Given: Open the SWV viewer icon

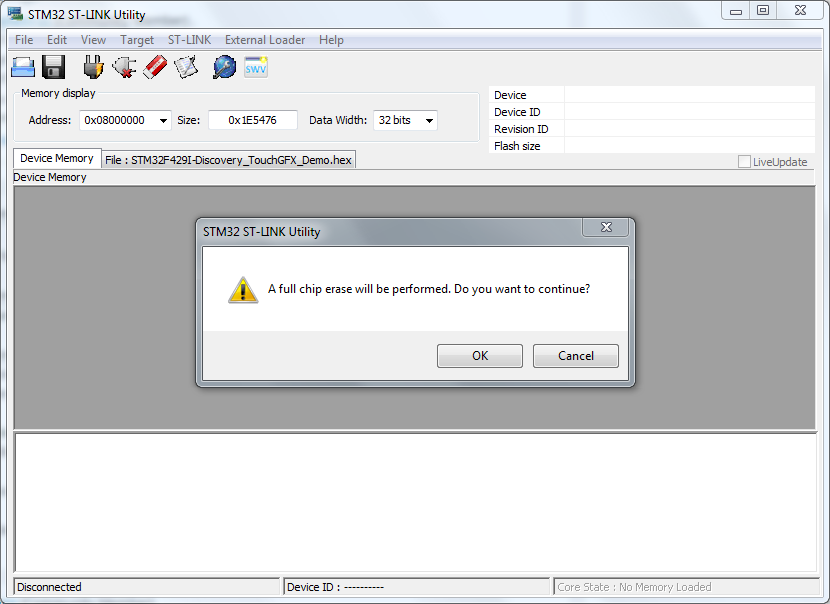Looking at the screenshot, I should (x=256, y=67).
